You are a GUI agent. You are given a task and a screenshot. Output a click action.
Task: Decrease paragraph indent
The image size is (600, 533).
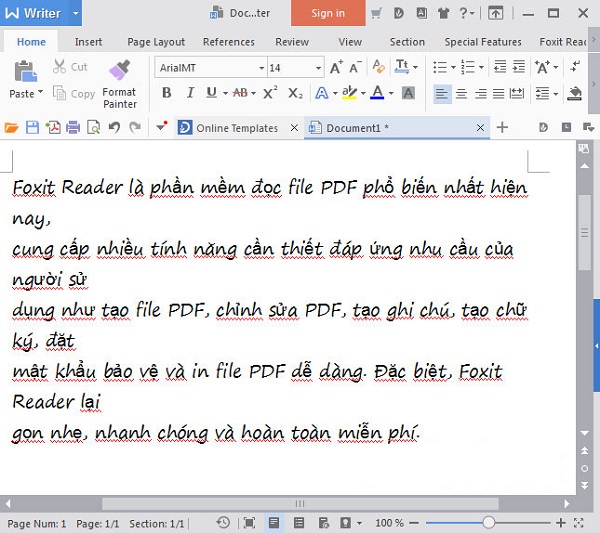click(500, 67)
